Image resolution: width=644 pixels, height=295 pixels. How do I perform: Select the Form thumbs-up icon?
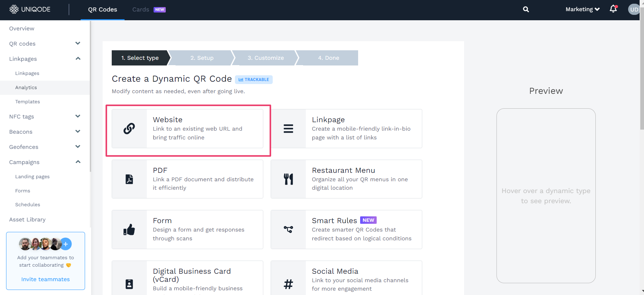point(129,230)
